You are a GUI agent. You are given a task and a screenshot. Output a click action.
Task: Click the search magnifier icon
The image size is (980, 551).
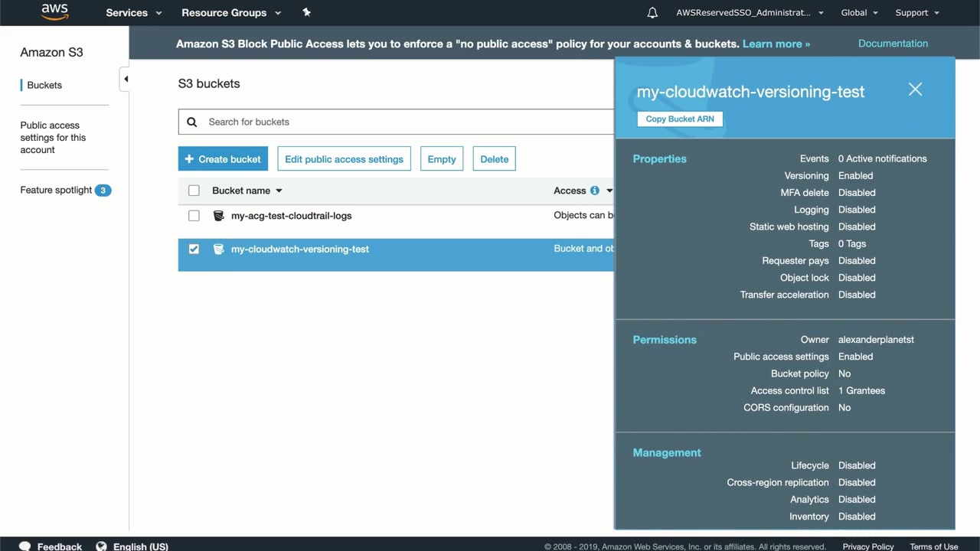pos(192,122)
